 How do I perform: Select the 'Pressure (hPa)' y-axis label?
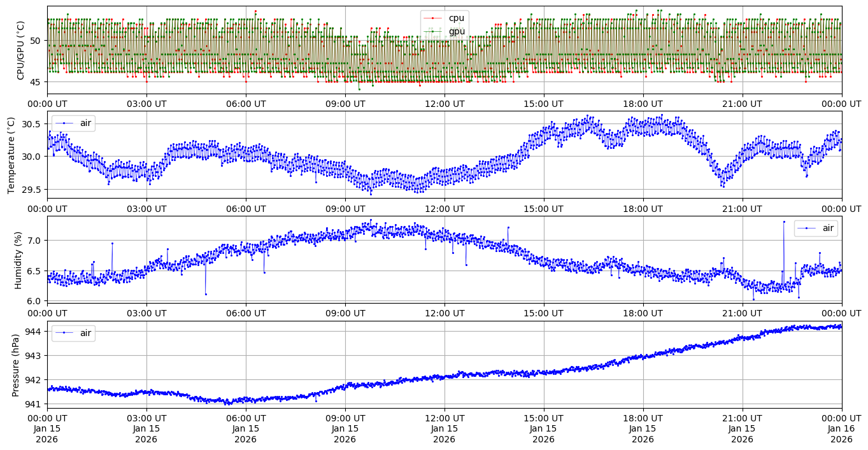(x=15, y=365)
